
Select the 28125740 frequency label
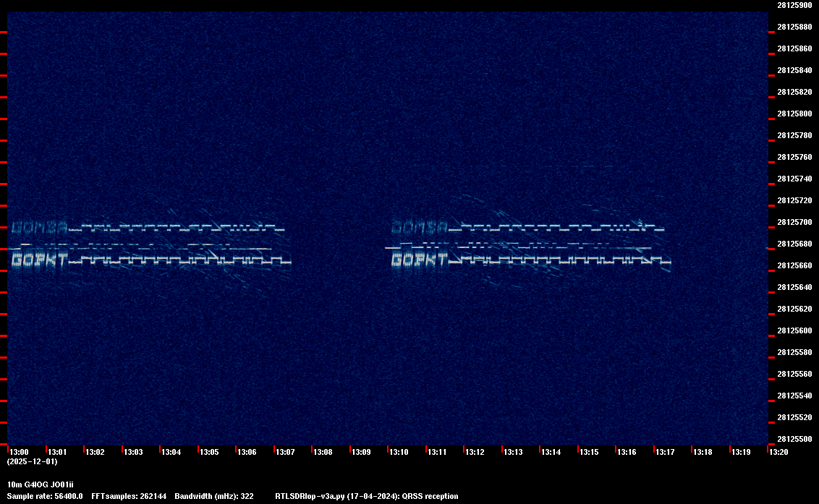click(795, 179)
